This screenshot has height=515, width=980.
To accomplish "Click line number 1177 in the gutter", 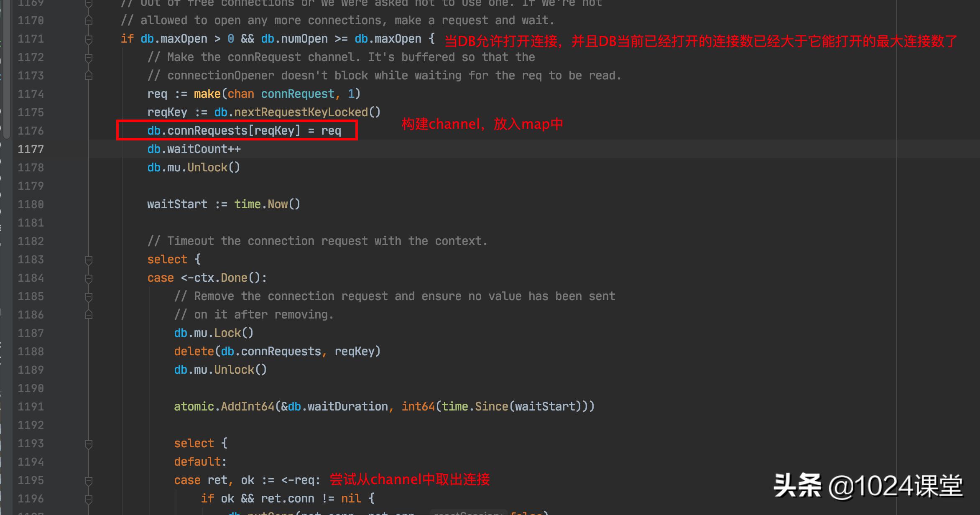I will click(30, 149).
